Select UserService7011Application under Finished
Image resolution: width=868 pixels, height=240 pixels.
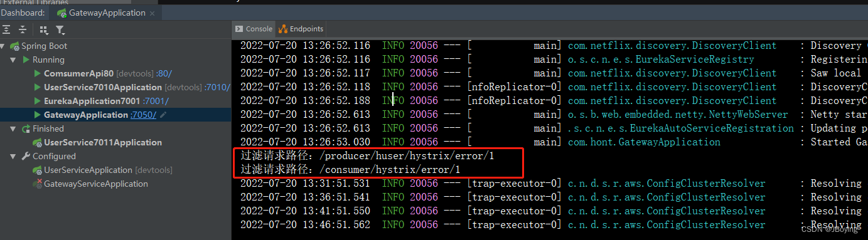(x=103, y=142)
